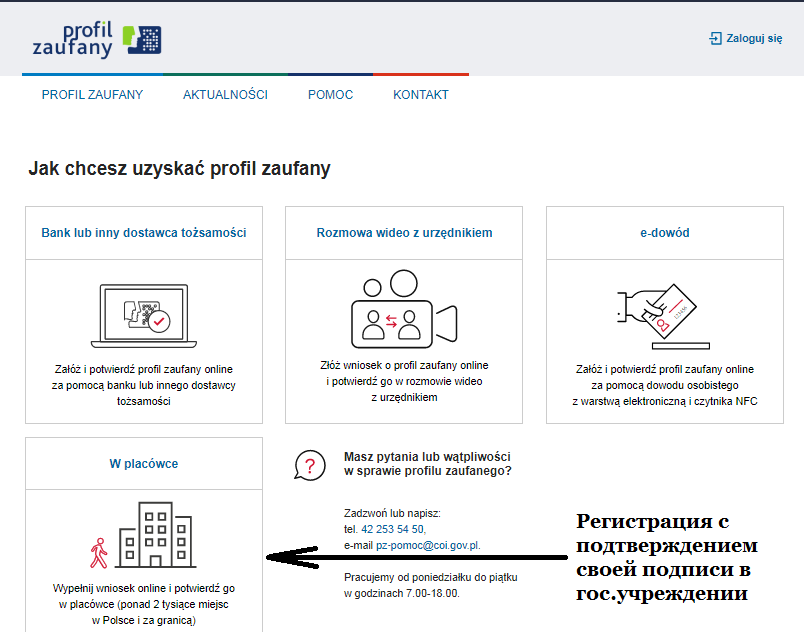This screenshot has height=632, width=804.
Task: Click the pz-pomoc@coi.gov.pl email link
Action: 428,546
